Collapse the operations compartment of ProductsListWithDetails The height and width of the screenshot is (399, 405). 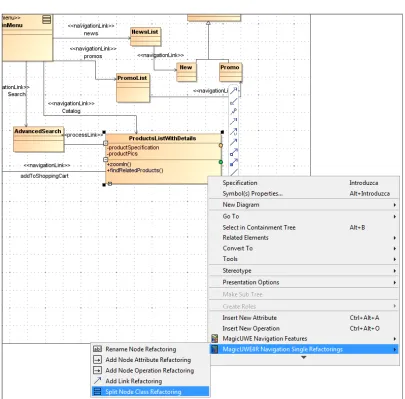pos(105,159)
